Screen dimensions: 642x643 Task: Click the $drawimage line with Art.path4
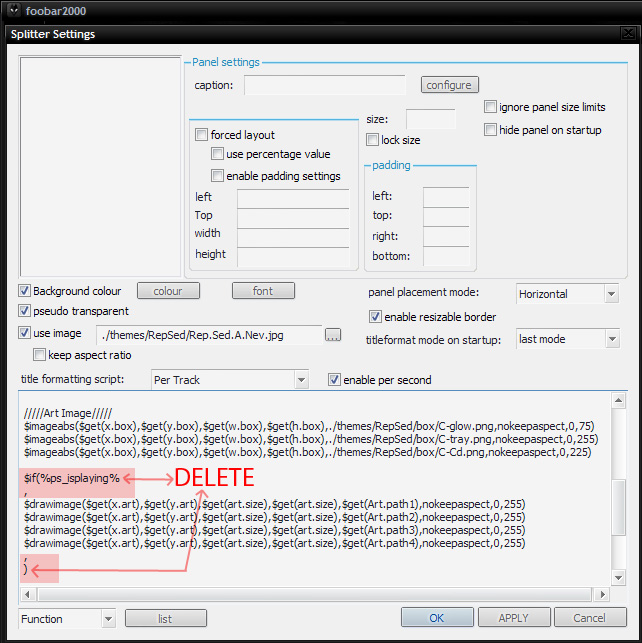coord(275,543)
